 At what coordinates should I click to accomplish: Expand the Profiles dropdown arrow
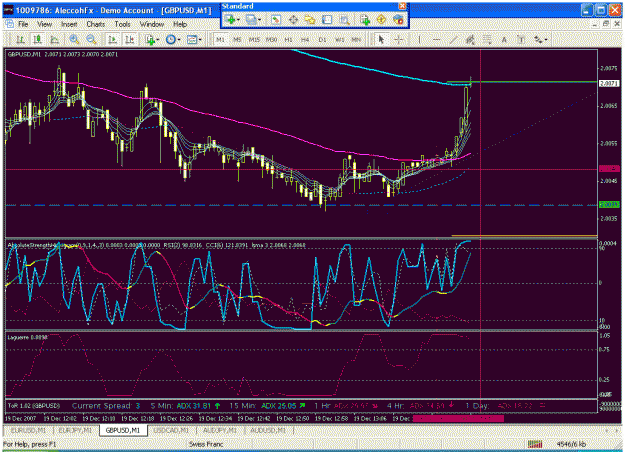point(259,19)
